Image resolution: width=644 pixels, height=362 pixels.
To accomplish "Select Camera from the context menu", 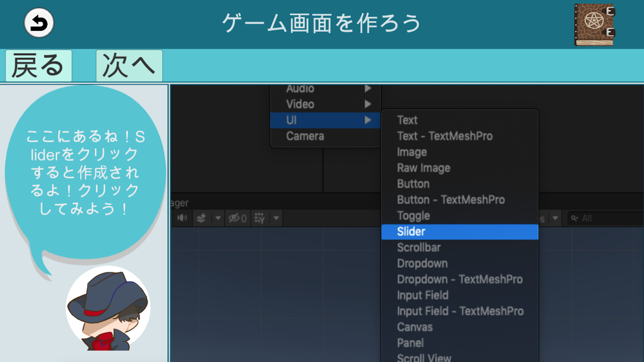I will click(305, 136).
